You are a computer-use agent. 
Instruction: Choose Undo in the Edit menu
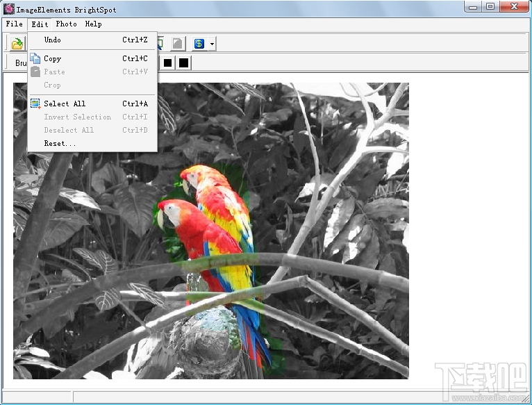click(92, 40)
